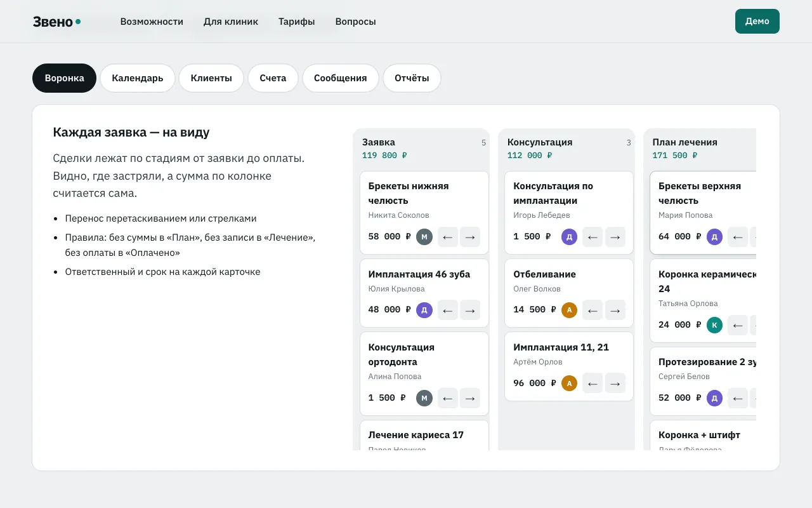This screenshot has width=812, height=508.
Task: Click the Звено logo
Action: point(56,22)
